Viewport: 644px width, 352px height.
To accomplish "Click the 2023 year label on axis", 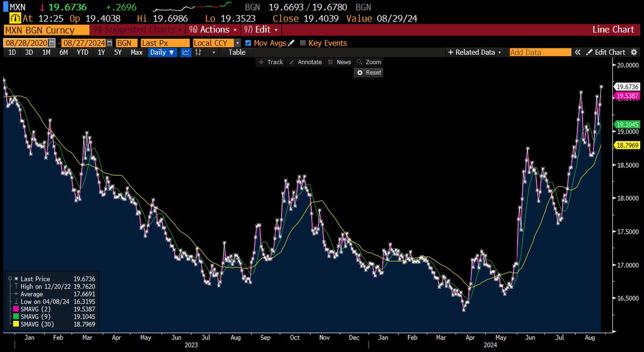I will click(191, 346).
